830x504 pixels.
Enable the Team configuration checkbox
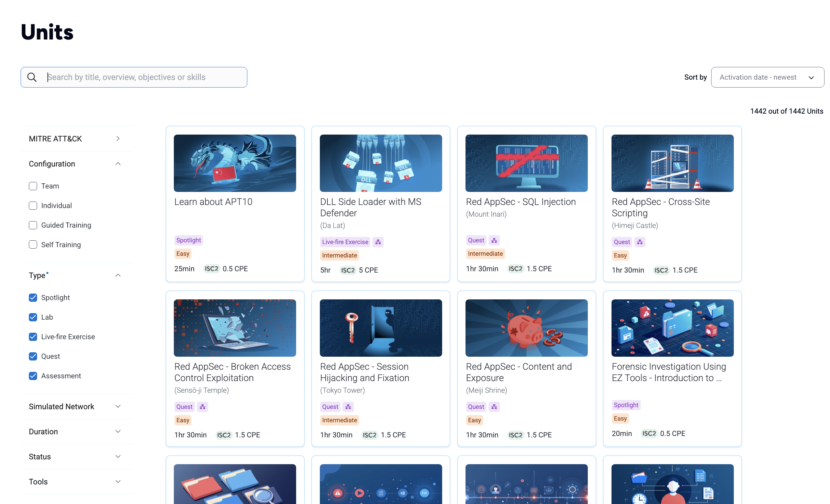tap(33, 186)
